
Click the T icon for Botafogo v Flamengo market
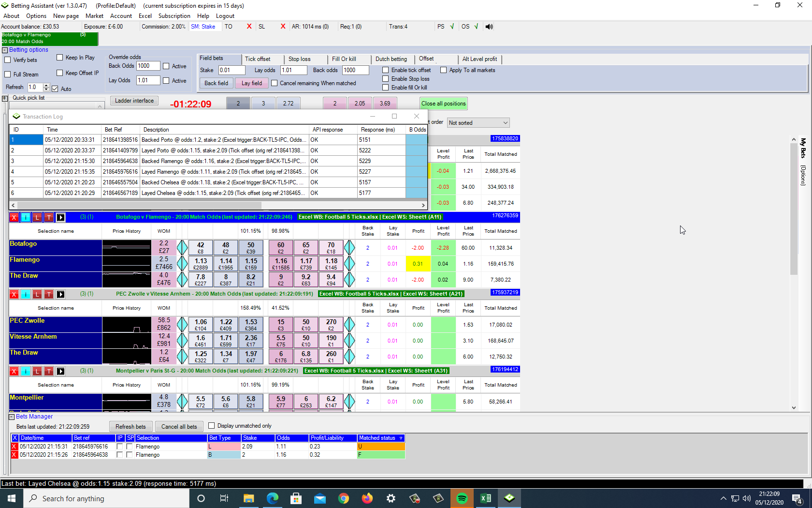[49, 217]
